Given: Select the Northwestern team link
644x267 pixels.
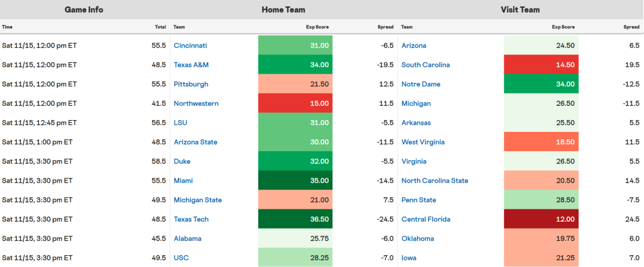Looking at the screenshot, I should coord(196,104).
